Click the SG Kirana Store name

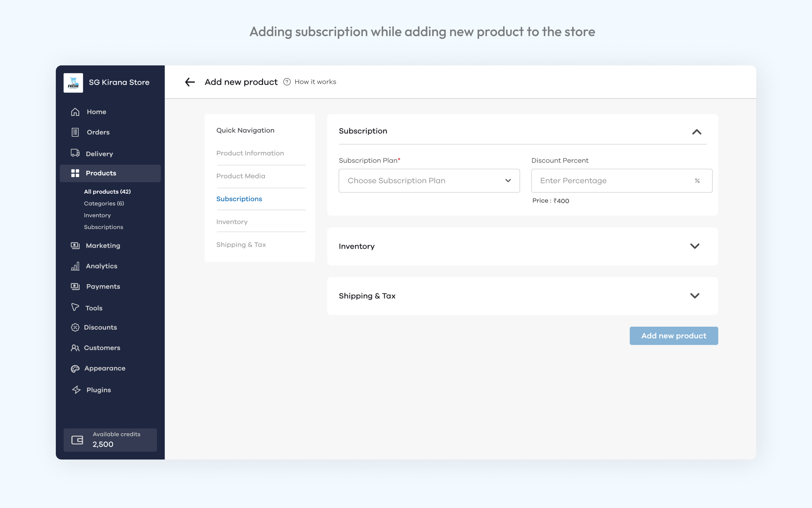pyautogui.click(x=119, y=83)
